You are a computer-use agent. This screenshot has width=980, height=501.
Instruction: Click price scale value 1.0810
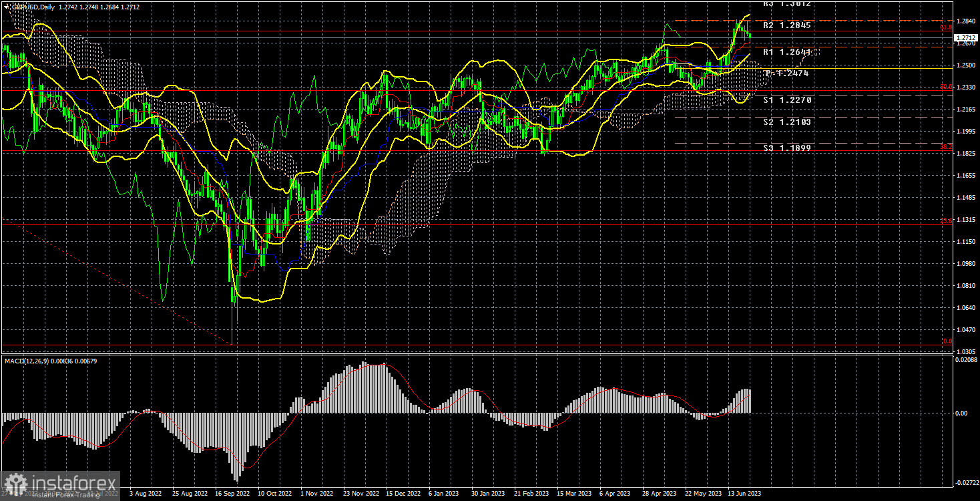[965, 285]
